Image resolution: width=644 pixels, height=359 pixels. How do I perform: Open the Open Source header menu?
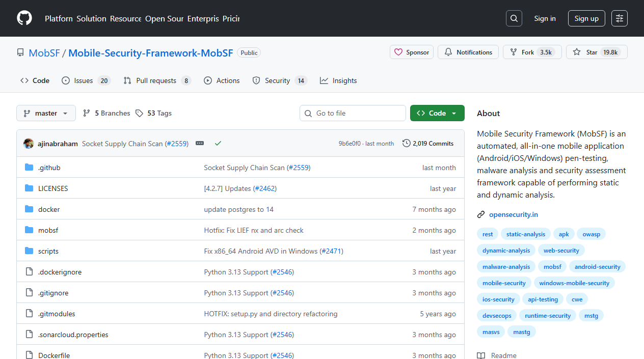[164, 18]
